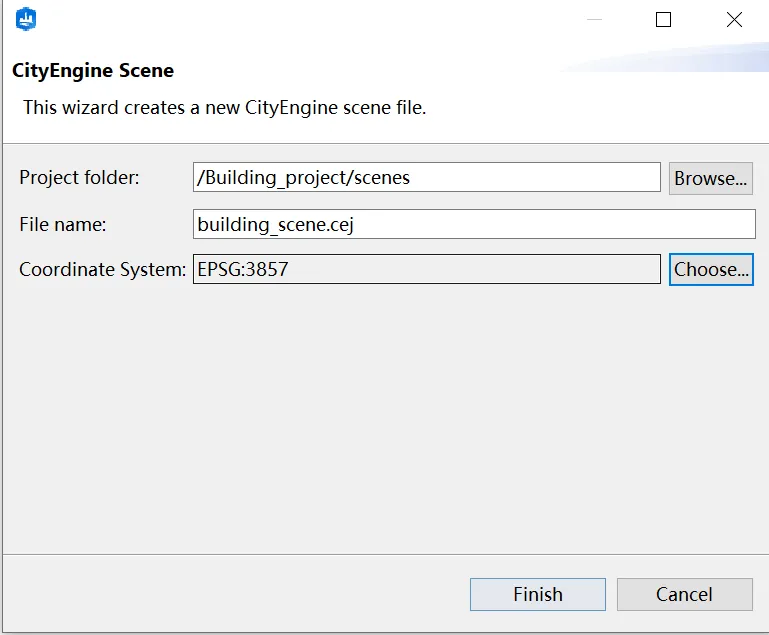This screenshot has height=635, width=769.
Task: Click the "File name:" label
Action: pos(63,224)
